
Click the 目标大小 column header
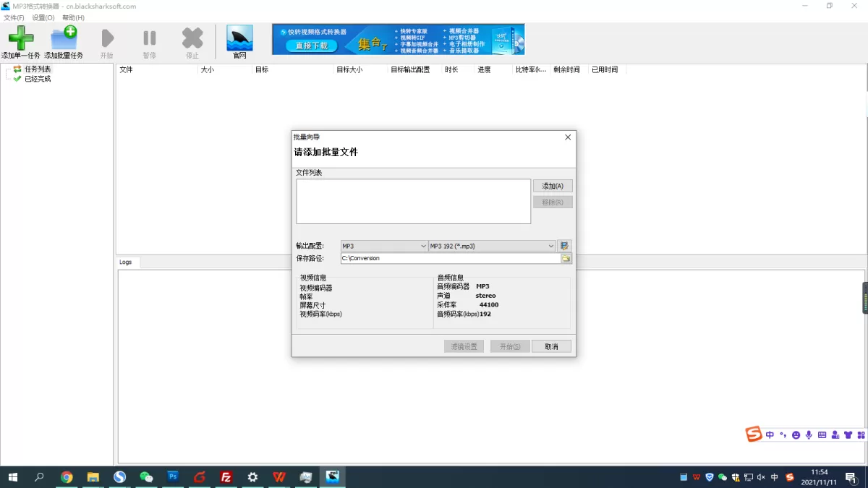360,70
